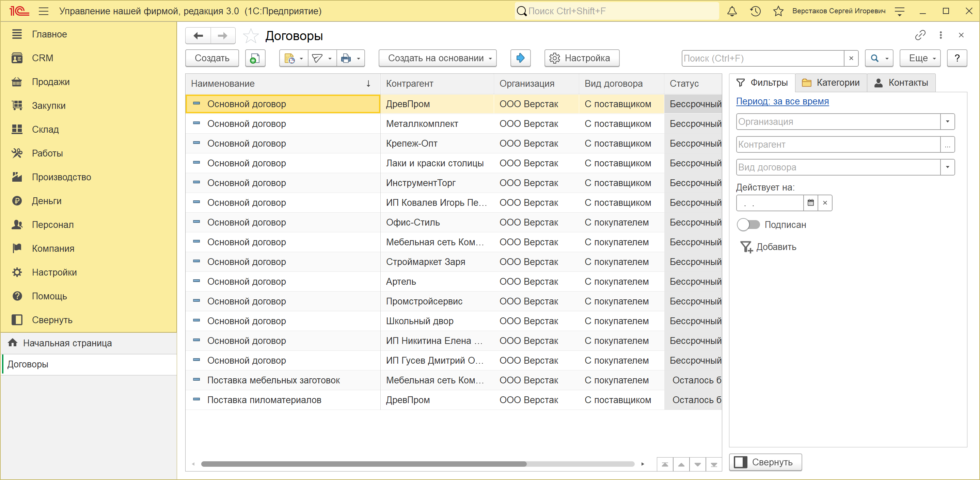The image size is (980, 480).
Task: Expand the print dropdown
Action: pos(350,58)
